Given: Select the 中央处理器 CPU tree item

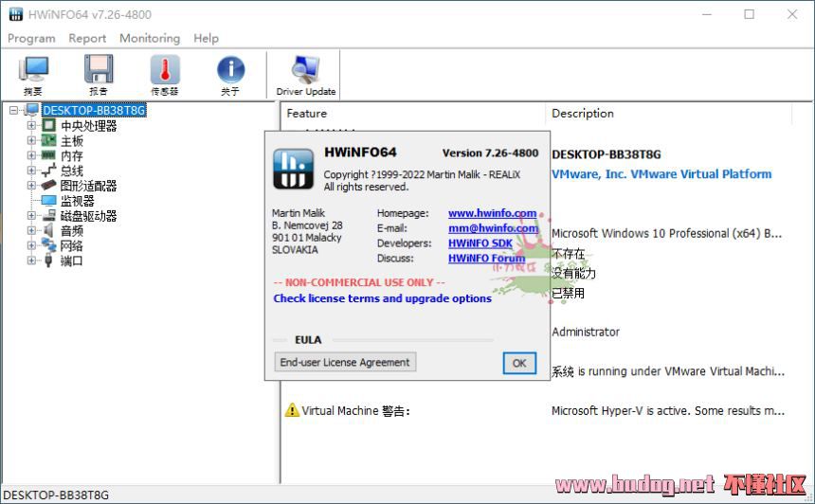Looking at the screenshot, I should click(x=88, y=125).
